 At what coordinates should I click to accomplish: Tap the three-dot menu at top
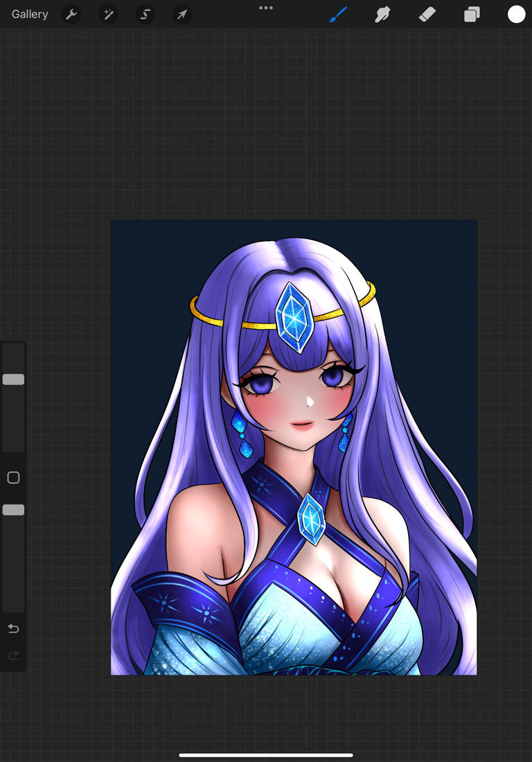[266, 8]
